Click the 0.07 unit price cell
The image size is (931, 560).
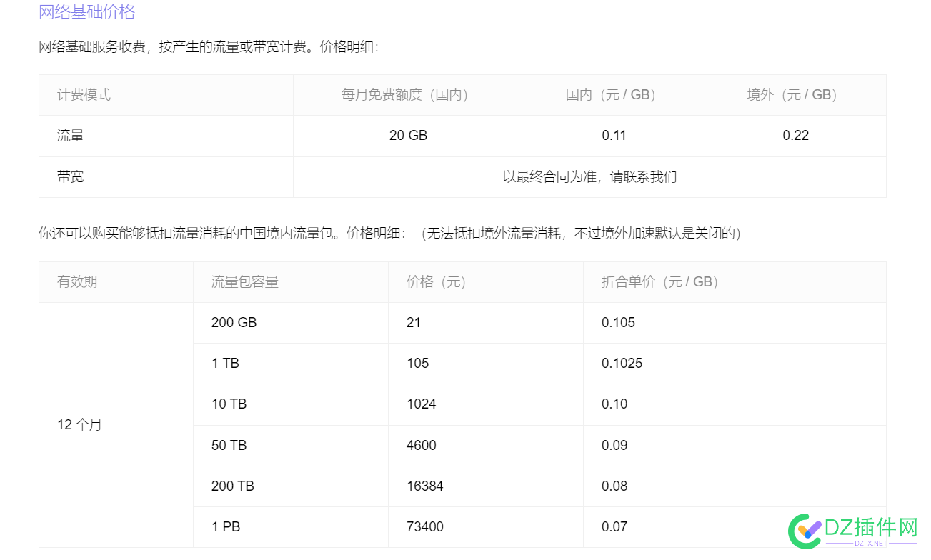click(x=735, y=527)
